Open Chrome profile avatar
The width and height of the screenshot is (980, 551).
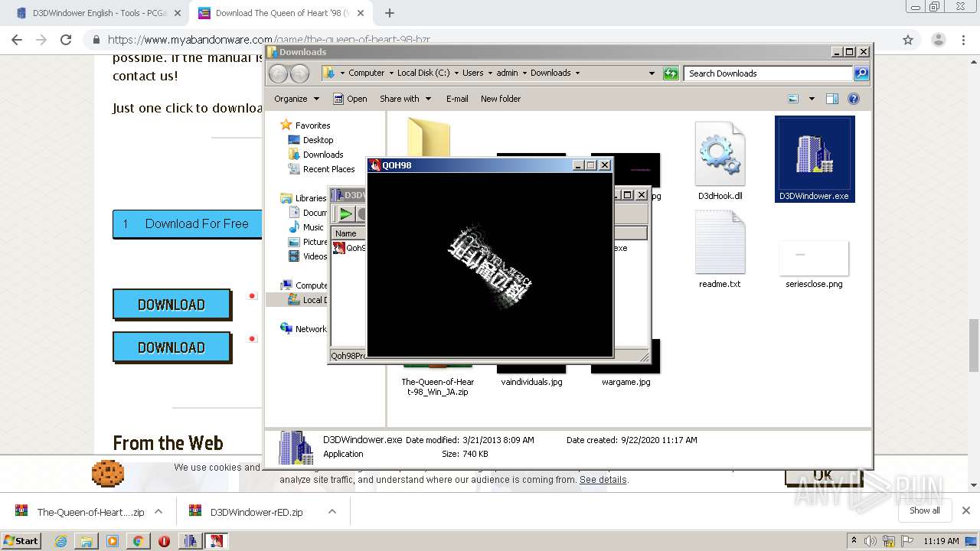tap(938, 40)
